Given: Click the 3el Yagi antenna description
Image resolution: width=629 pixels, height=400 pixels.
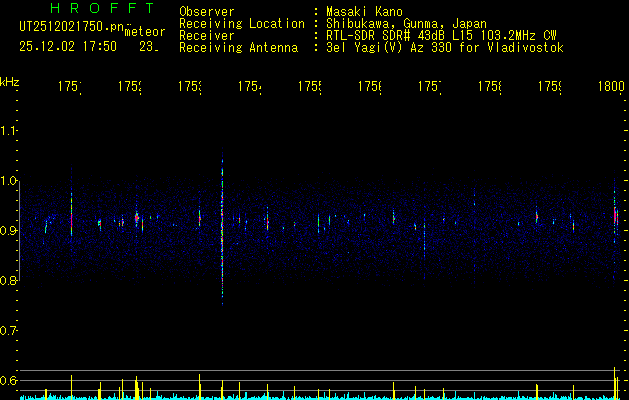Looking at the screenshot, I should point(445,48).
